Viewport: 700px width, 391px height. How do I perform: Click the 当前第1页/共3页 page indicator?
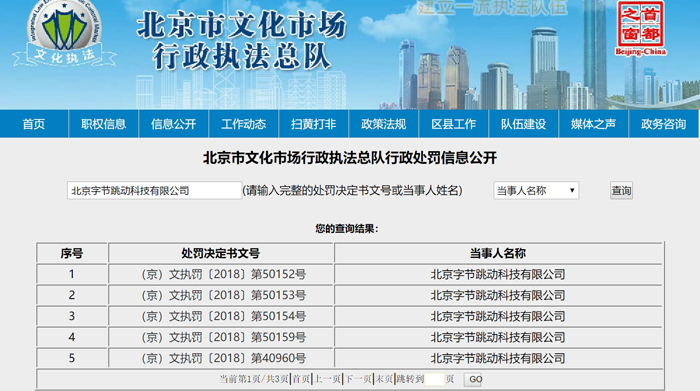[x=254, y=379]
